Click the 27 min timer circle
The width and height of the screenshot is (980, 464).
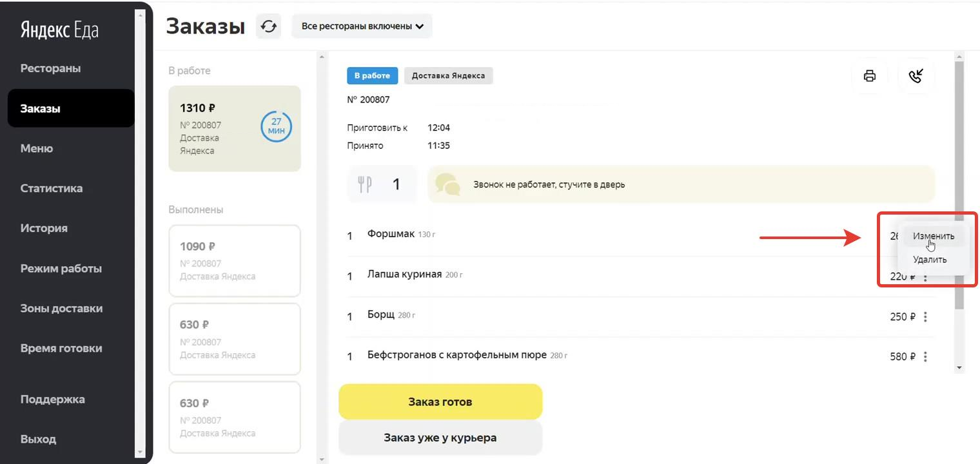coord(276,127)
